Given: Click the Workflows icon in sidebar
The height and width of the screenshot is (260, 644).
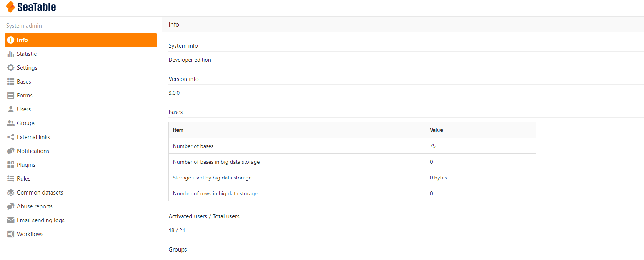Looking at the screenshot, I should pyautogui.click(x=11, y=234).
